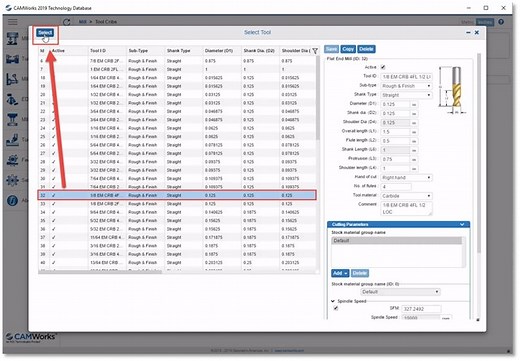Open the blue help question-mark icon
520x361 pixels.
pyautogui.click(x=501, y=22)
